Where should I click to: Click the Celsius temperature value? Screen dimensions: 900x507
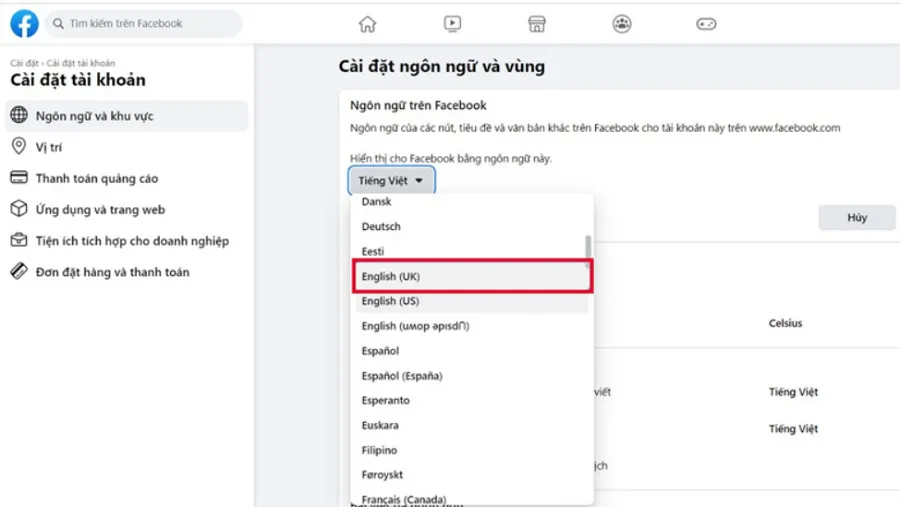(x=785, y=323)
